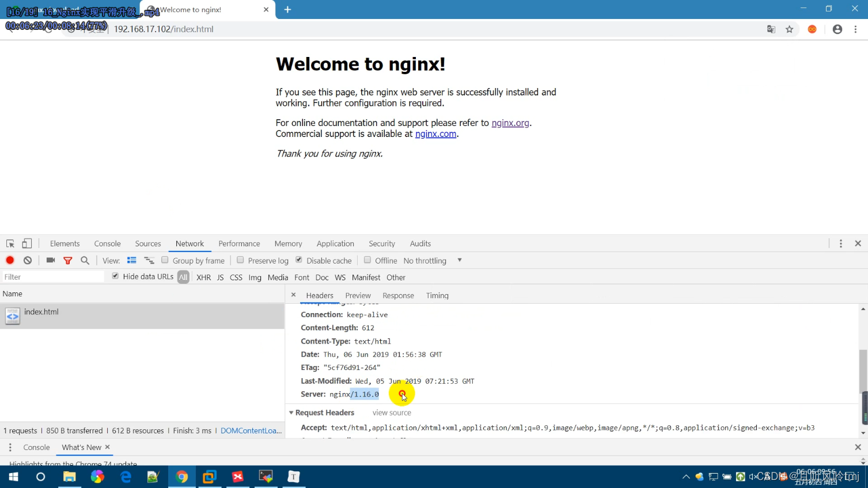Open the Console panel tab
Image resolution: width=868 pixels, height=488 pixels.
(x=107, y=243)
